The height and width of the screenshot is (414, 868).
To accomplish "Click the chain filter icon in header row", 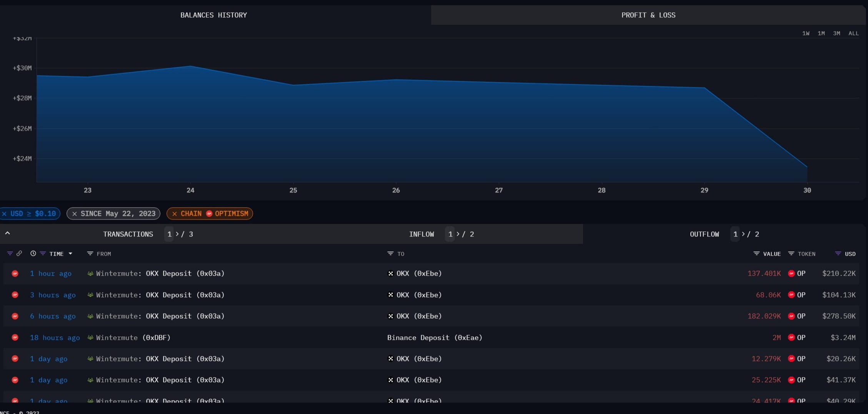I will (10, 254).
